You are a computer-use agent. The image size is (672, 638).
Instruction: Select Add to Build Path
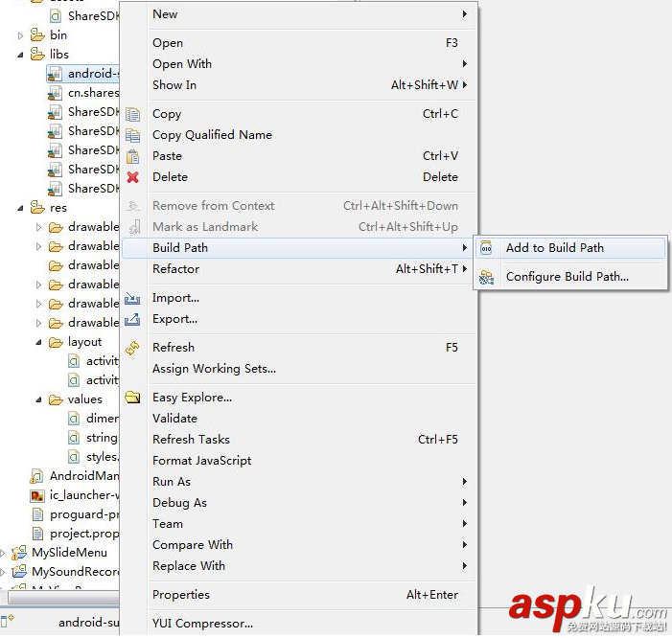(570, 248)
